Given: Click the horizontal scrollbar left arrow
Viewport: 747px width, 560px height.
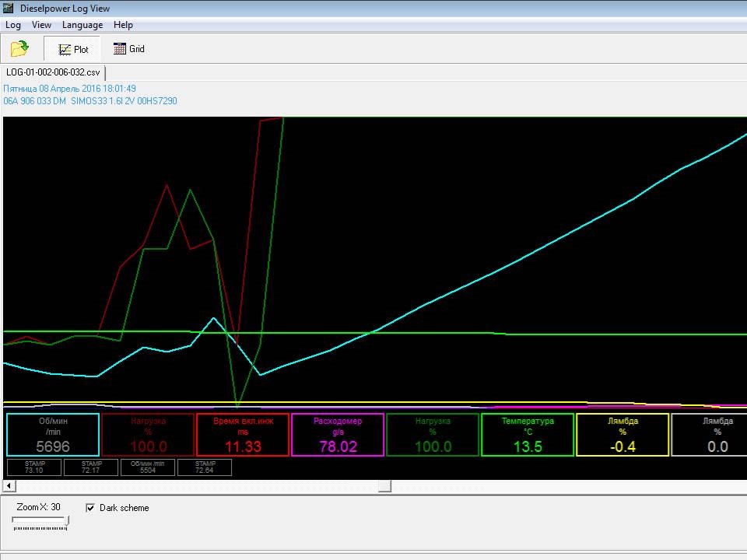Looking at the screenshot, I should point(8,486).
